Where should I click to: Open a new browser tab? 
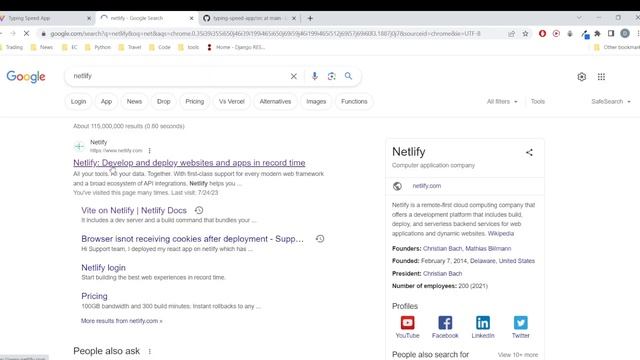tap(310, 18)
